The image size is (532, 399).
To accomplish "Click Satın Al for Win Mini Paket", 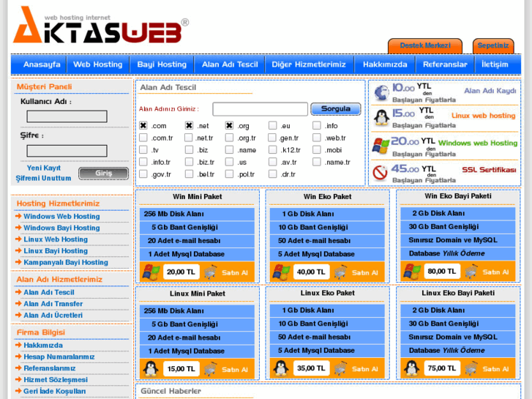I will coord(235,272).
